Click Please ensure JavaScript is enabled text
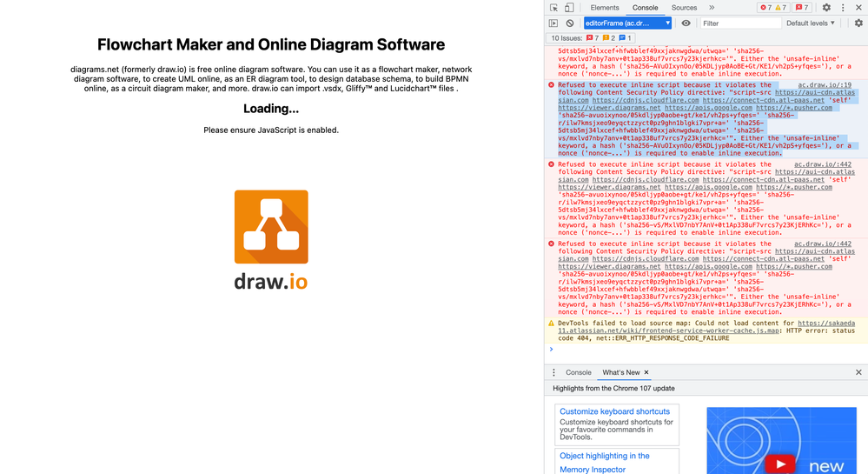The image size is (868, 474). point(271,130)
